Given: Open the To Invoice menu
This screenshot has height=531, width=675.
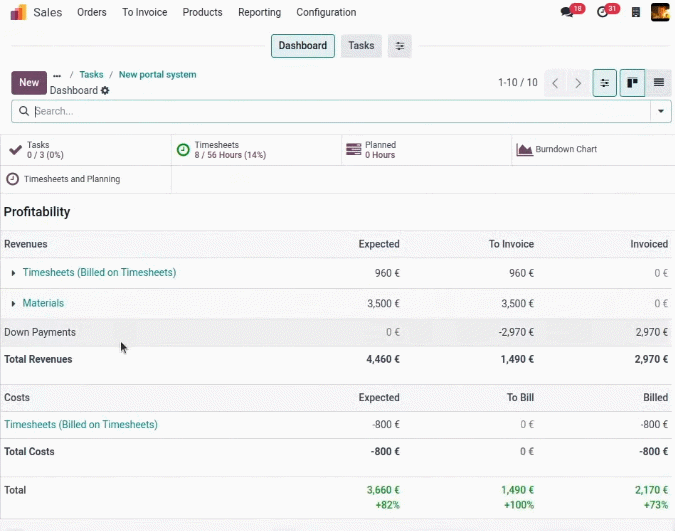Looking at the screenshot, I should click(145, 12).
